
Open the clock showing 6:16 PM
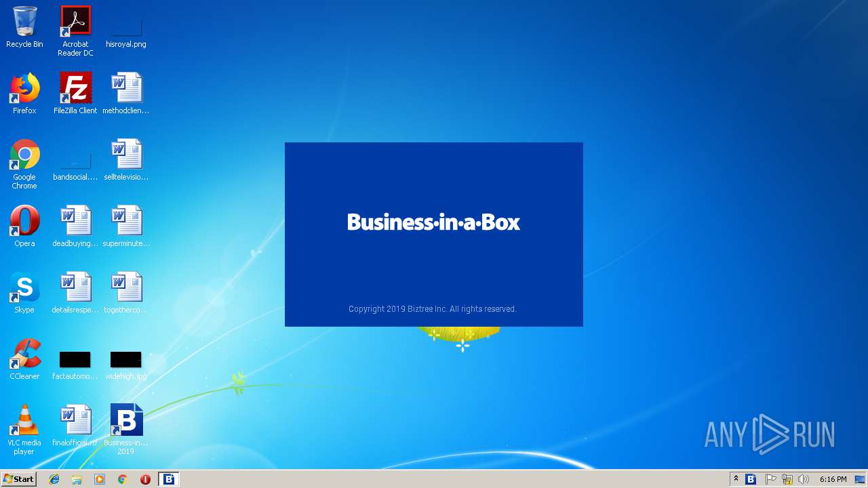click(833, 479)
